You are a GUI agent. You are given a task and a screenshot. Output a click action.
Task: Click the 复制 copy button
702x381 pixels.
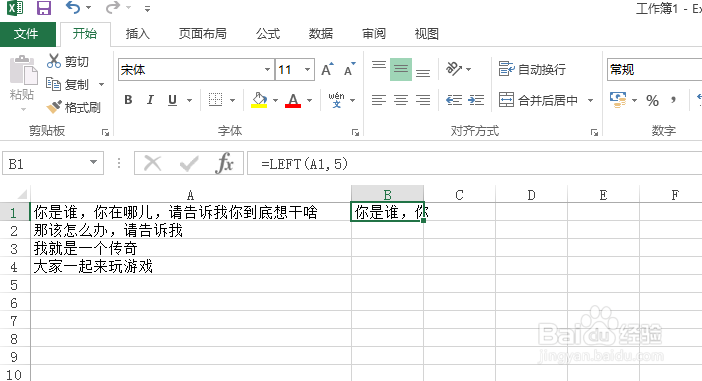pyautogui.click(x=68, y=84)
